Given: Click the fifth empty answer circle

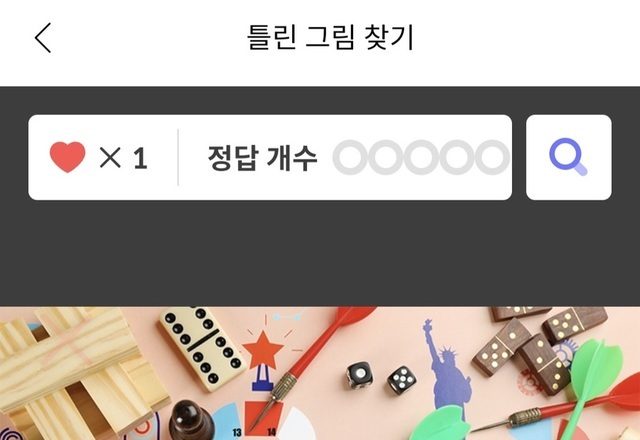Looking at the screenshot, I should coord(492,157).
